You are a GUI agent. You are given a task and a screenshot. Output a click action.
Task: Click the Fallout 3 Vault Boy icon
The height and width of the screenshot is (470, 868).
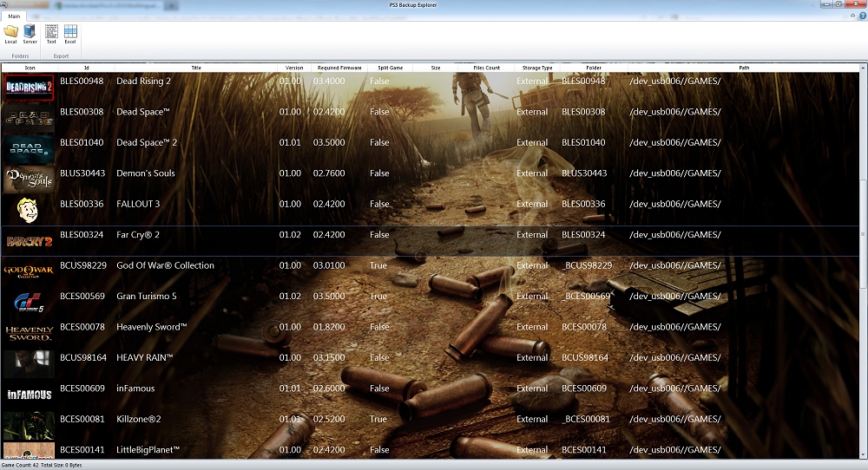[29, 211]
